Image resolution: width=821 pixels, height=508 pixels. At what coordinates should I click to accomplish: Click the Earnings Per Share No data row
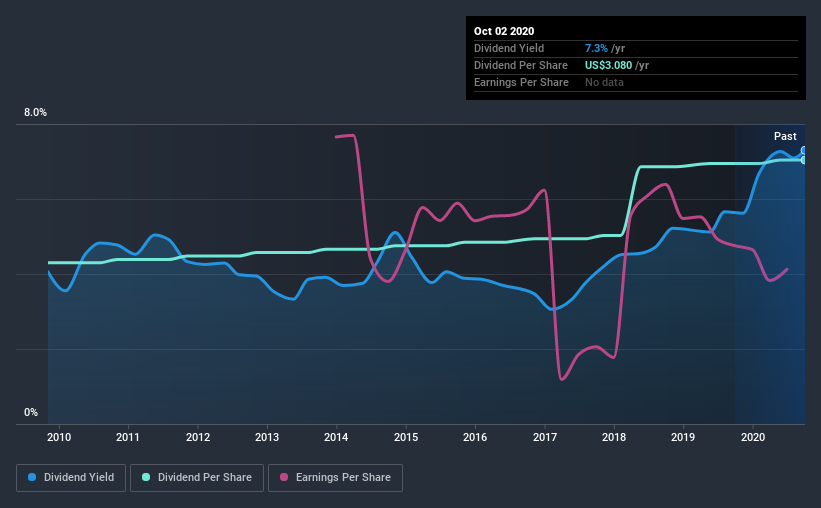click(x=636, y=82)
